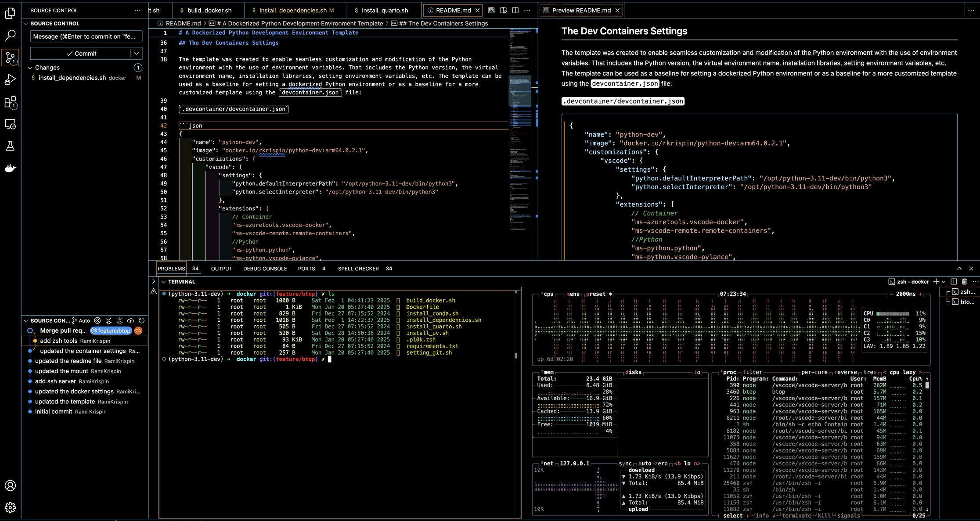Focus the commit message input field
Viewport: 980px width, 521px height.
tap(86, 36)
